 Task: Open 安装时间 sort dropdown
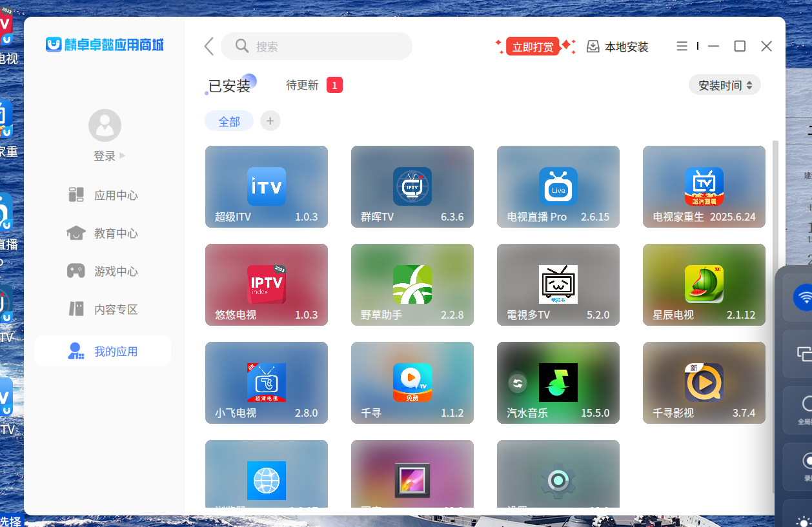click(x=725, y=85)
